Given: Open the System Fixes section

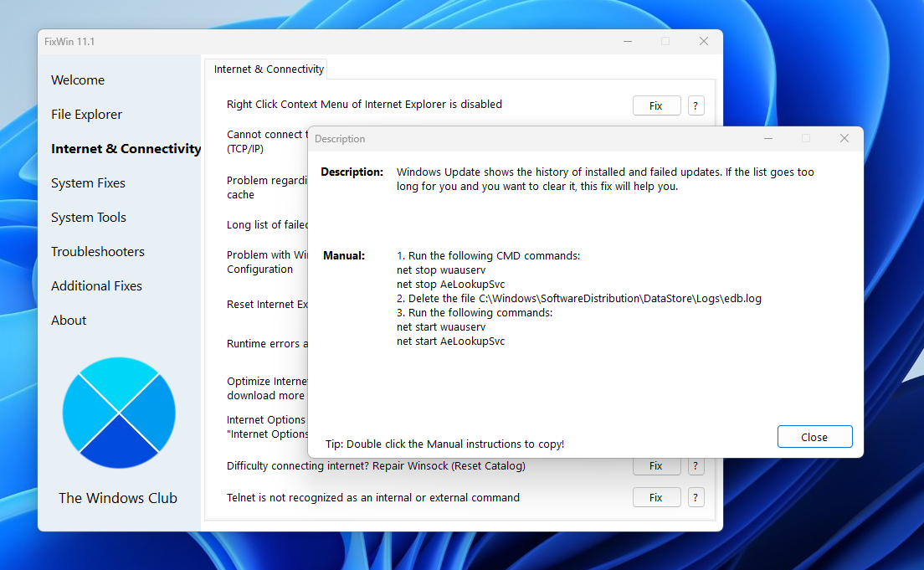Looking at the screenshot, I should pos(89,182).
